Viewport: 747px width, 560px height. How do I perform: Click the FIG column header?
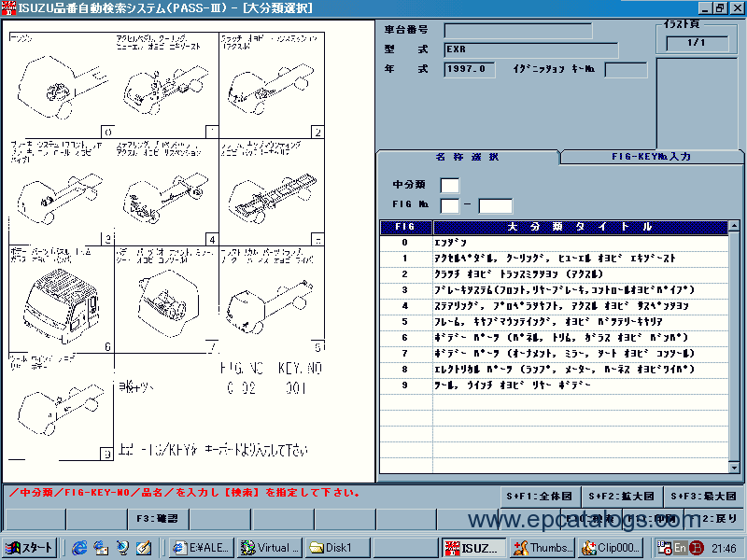coord(406,227)
